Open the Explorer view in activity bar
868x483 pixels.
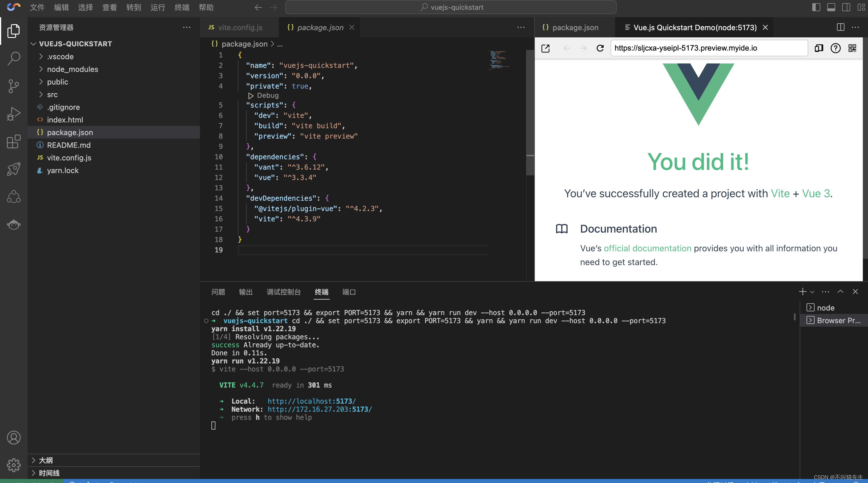tap(13, 31)
